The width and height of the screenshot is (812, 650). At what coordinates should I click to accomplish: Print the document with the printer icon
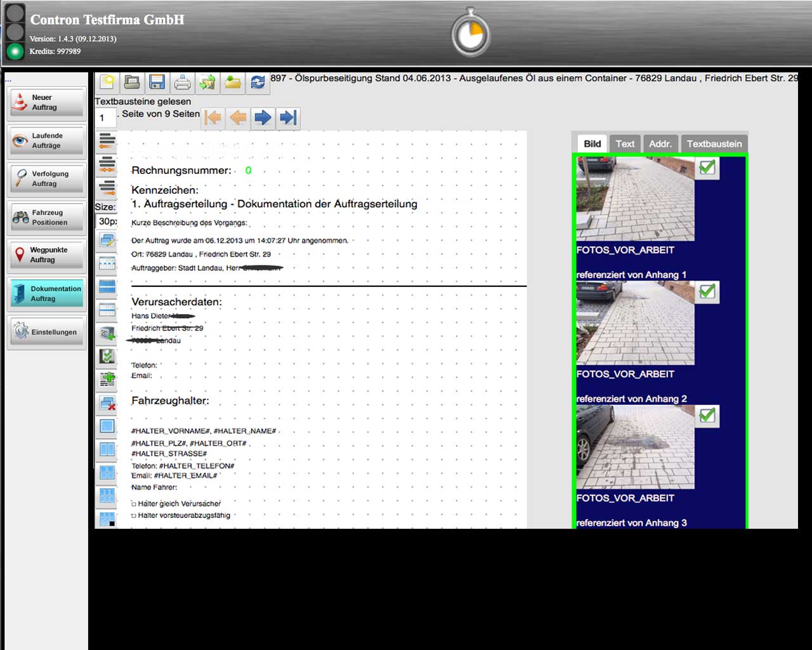click(182, 82)
